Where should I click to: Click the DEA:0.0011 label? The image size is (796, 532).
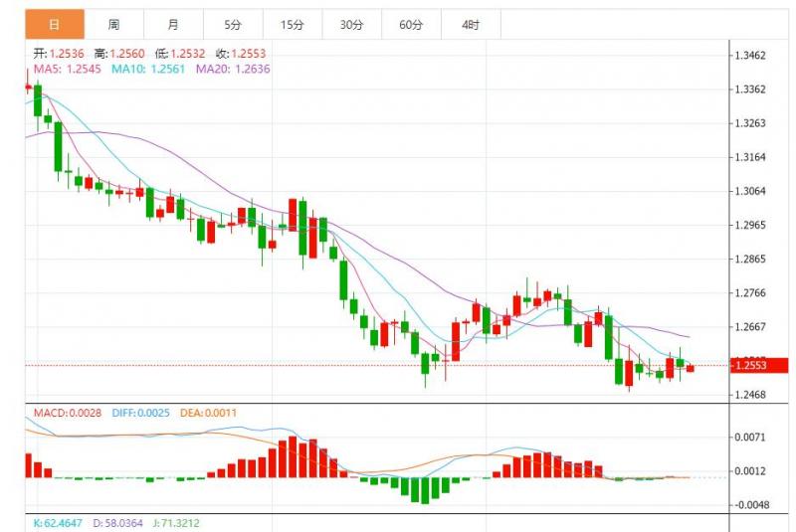click(x=209, y=413)
